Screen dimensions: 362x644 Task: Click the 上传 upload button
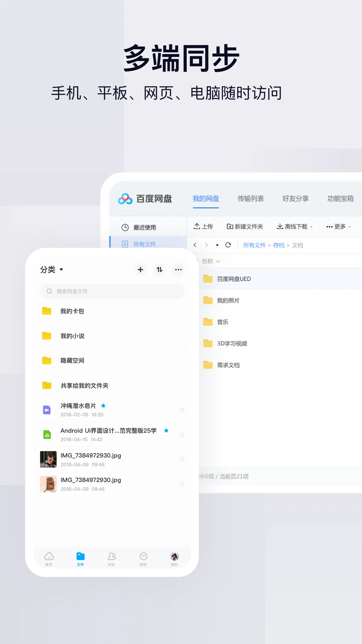point(203,227)
